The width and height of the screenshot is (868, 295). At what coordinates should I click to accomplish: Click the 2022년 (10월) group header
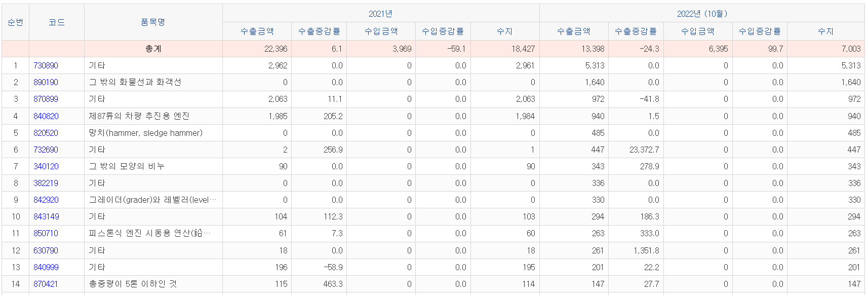[x=701, y=14]
